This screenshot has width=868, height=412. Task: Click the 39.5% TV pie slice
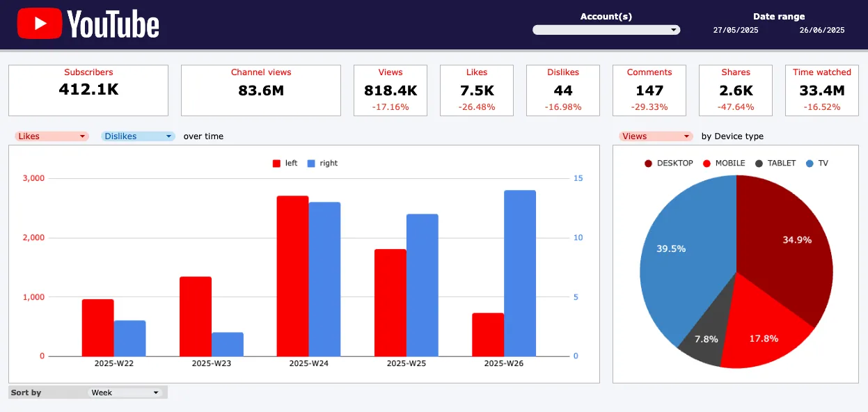(x=679, y=257)
